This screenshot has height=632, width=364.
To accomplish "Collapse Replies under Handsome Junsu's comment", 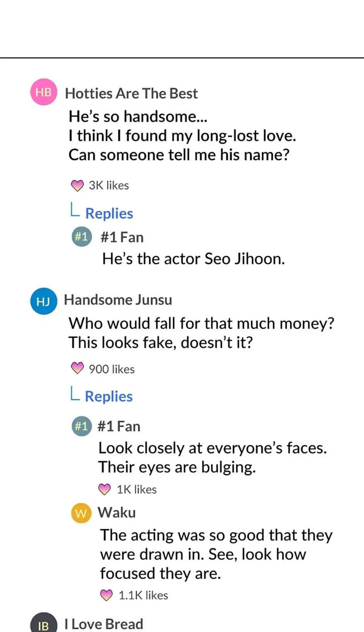I will (x=108, y=396).
